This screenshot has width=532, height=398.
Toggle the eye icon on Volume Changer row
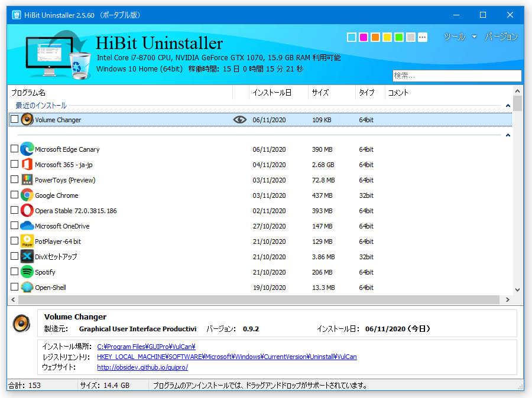240,119
